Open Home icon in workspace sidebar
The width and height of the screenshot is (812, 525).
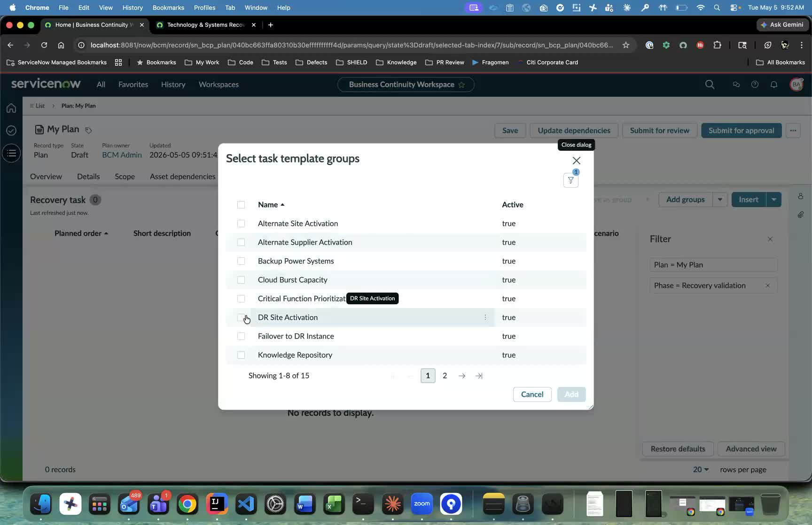[11, 108]
